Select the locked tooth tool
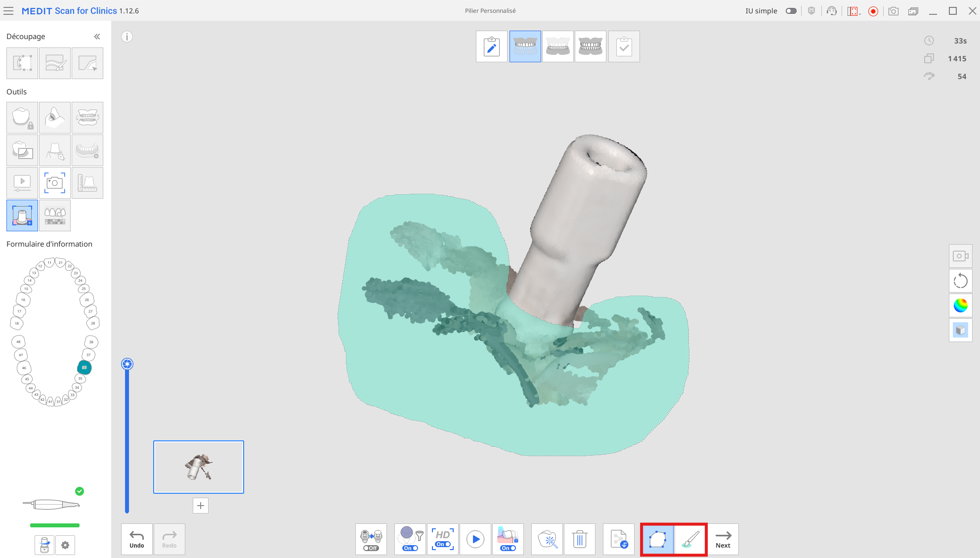The image size is (980, 558). coord(22,118)
